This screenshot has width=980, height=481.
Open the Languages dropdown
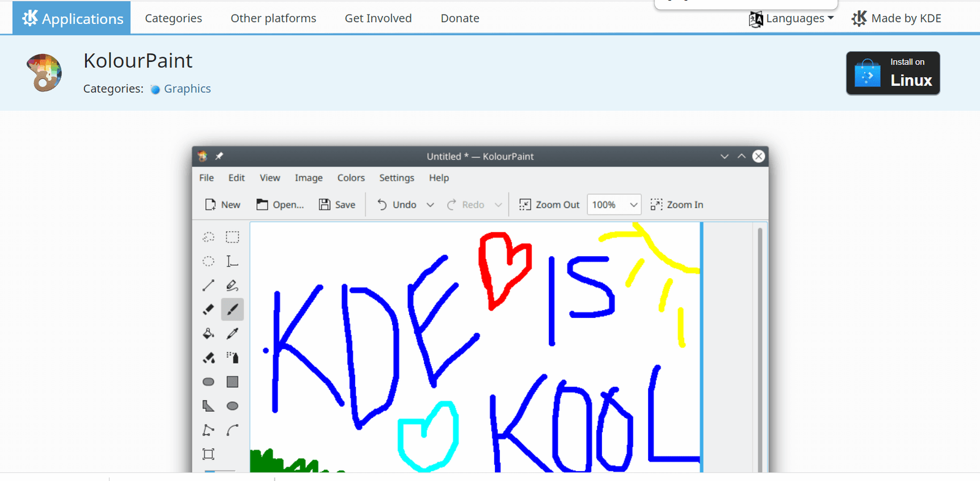(x=791, y=18)
